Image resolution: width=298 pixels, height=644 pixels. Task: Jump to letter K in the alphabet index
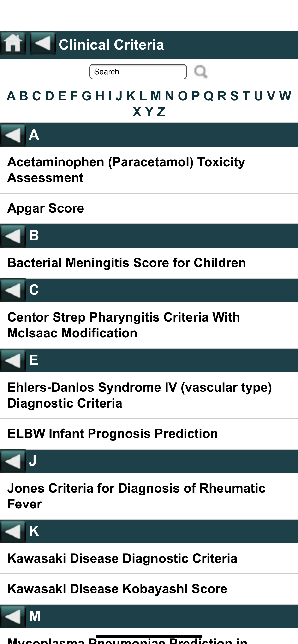131,96
